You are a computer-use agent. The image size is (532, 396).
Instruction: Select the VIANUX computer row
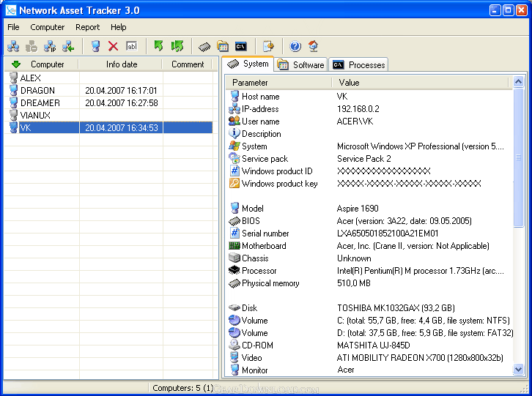[108, 115]
